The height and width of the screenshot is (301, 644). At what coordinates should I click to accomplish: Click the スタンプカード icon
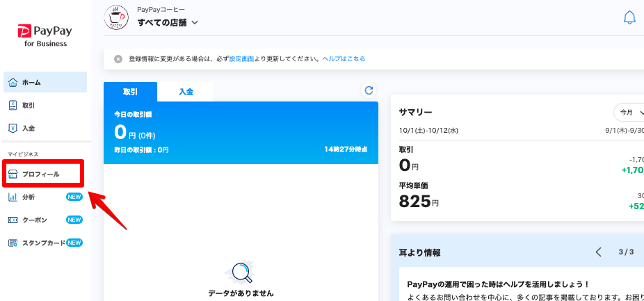tap(13, 243)
